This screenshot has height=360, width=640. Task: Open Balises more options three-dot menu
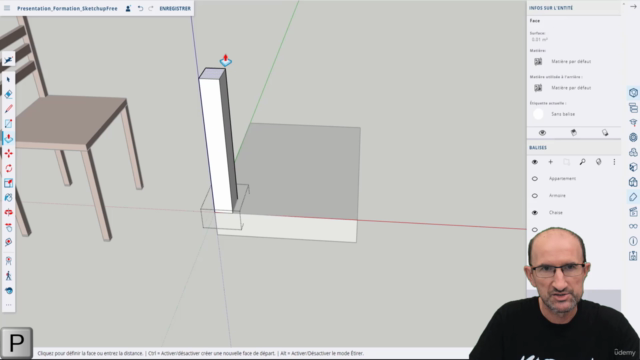click(614, 162)
